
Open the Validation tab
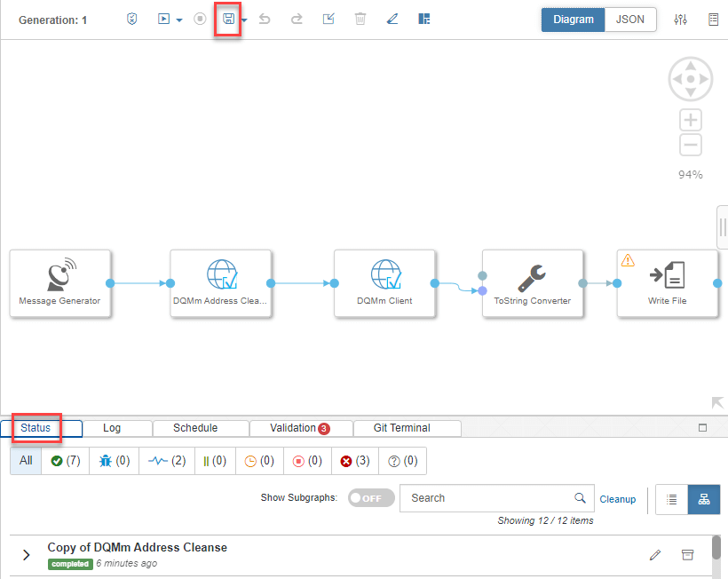tap(300, 428)
